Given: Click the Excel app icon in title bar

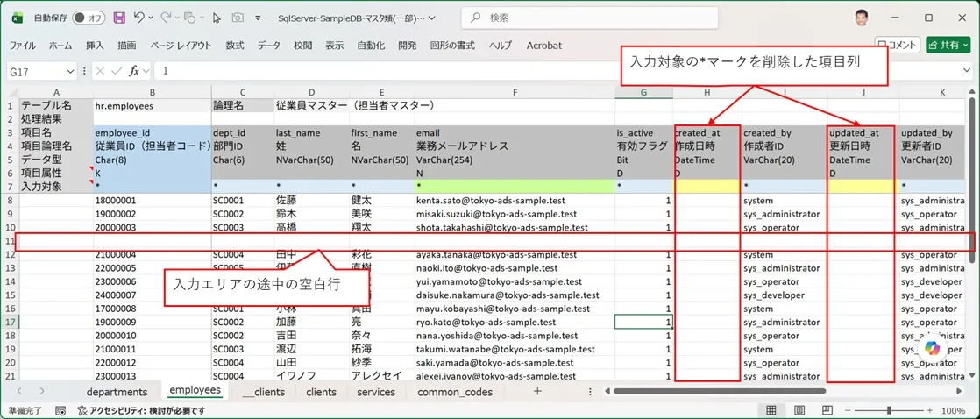Looking at the screenshot, I should [17, 18].
